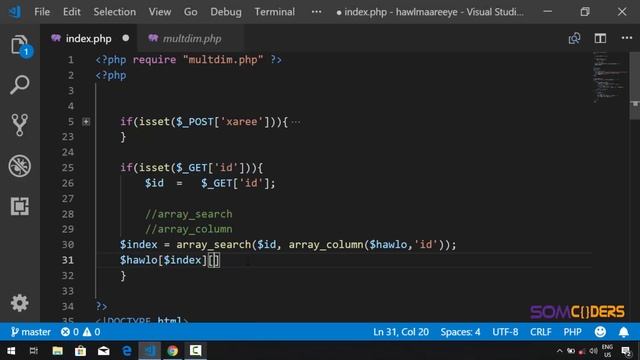The image size is (640, 360).
Task: Click on line 26 $id assignment
Action: (x=210, y=183)
